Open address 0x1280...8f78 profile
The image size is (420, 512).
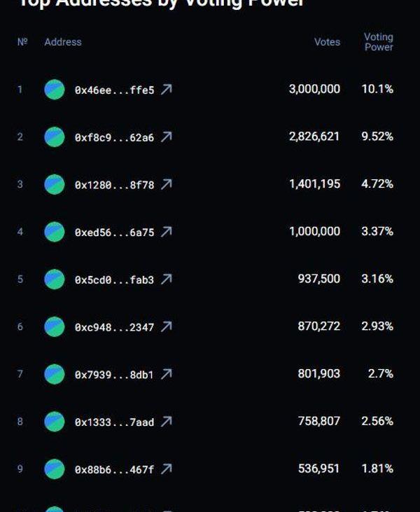tap(114, 184)
